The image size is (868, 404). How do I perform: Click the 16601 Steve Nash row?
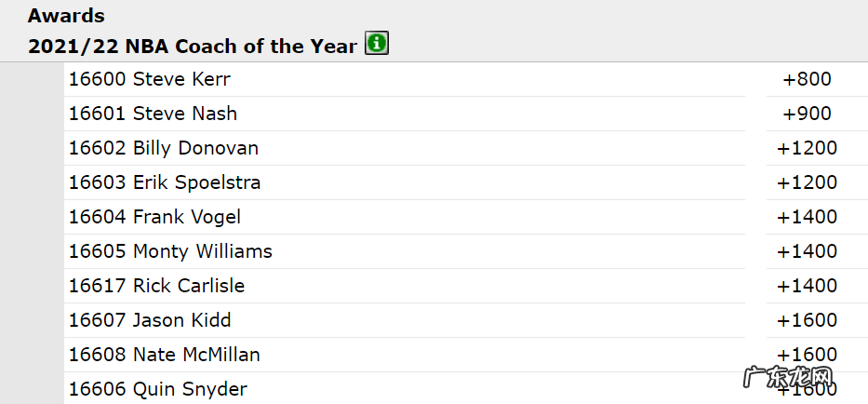(153, 114)
